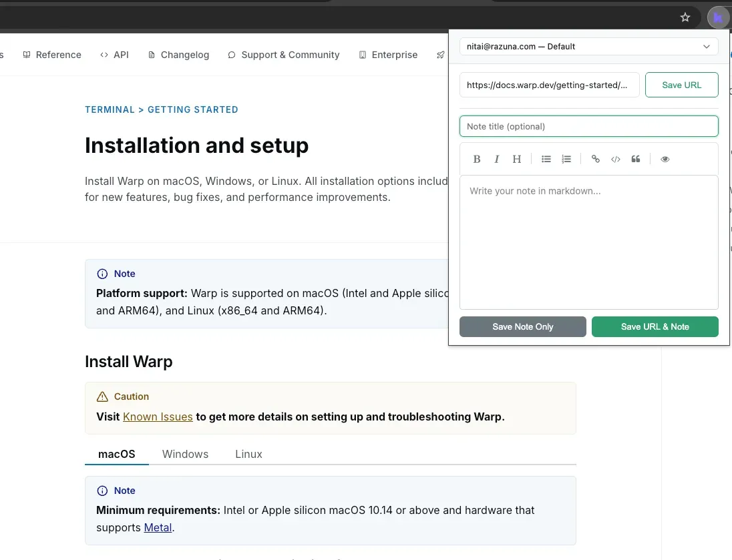This screenshot has height=560, width=732.
Task: Insert blockquote via quote icon
Action: pyautogui.click(x=636, y=159)
